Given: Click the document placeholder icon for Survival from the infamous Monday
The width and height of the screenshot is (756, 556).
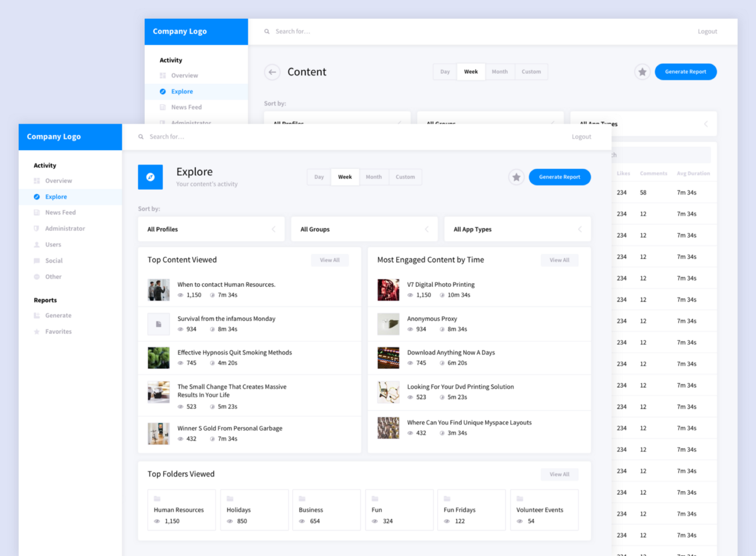Looking at the screenshot, I should pos(159,324).
